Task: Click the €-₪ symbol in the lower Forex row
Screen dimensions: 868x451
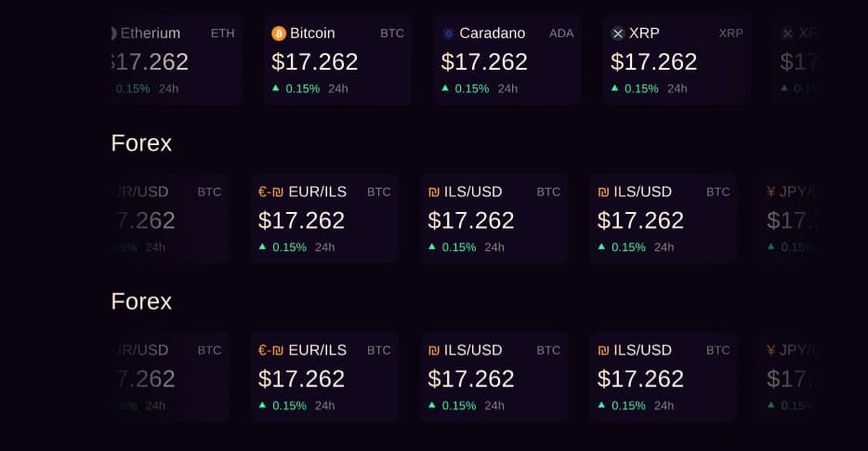Action: 270,351
